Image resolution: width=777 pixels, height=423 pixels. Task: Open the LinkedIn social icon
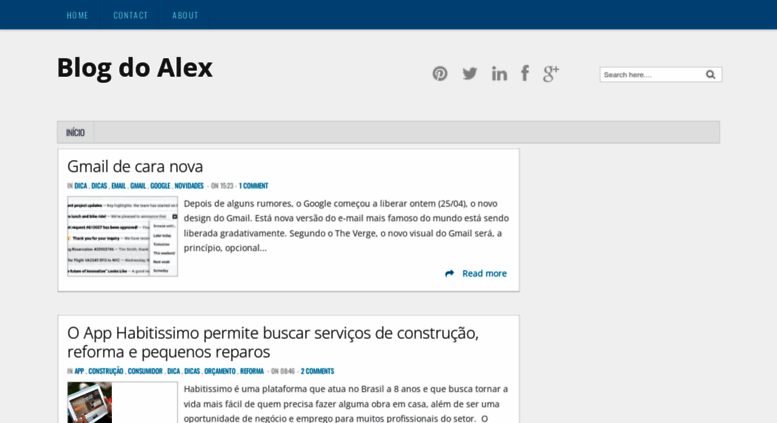[x=499, y=73]
